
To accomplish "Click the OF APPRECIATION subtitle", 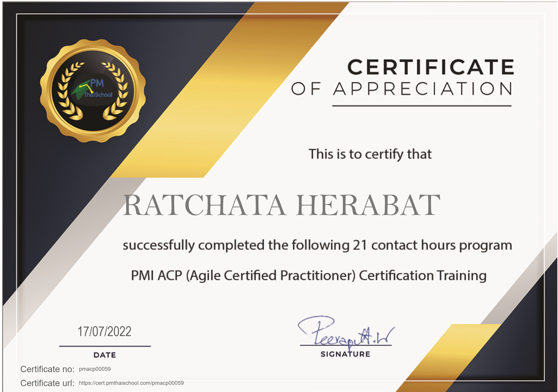I will (x=402, y=89).
